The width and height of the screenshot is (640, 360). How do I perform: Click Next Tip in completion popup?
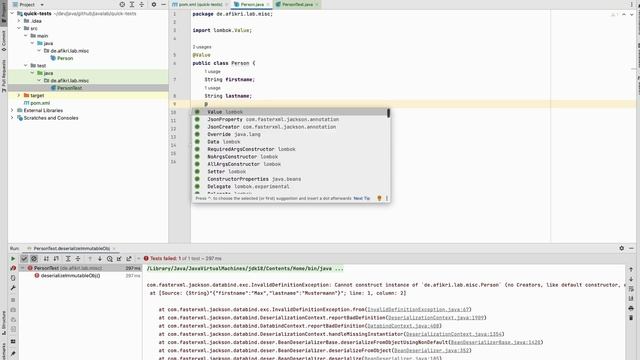[x=362, y=198]
